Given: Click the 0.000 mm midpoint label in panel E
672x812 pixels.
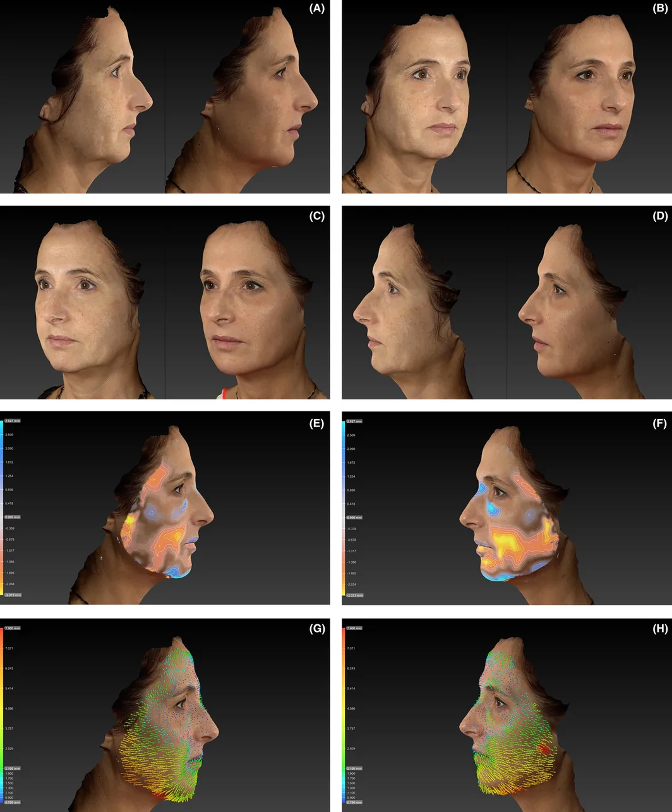Looking at the screenshot, I should coord(13,518).
